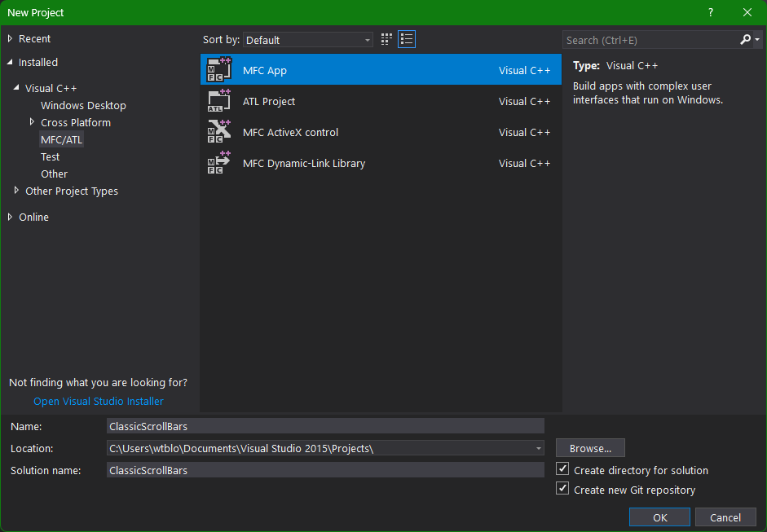This screenshot has height=532, width=767.
Task: Click the MFC ActiveX control name
Action: (x=290, y=133)
